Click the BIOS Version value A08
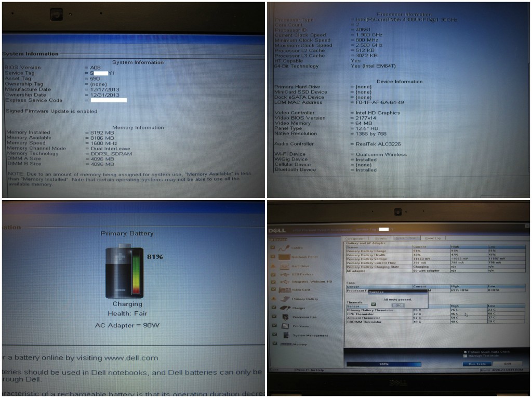This screenshot has width=532, height=398. tap(96, 68)
